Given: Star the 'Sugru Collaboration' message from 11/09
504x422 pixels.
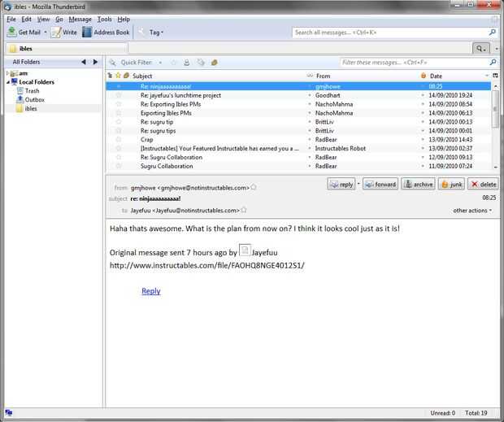Looking at the screenshot, I should tap(119, 166).
